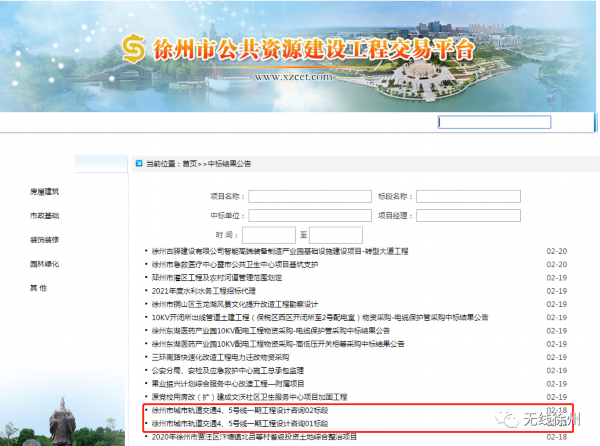Click the 徐州市公共资源建设工程交易平台 banner title
The width and height of the screenshot is (600, 446).
pos(313,50)
